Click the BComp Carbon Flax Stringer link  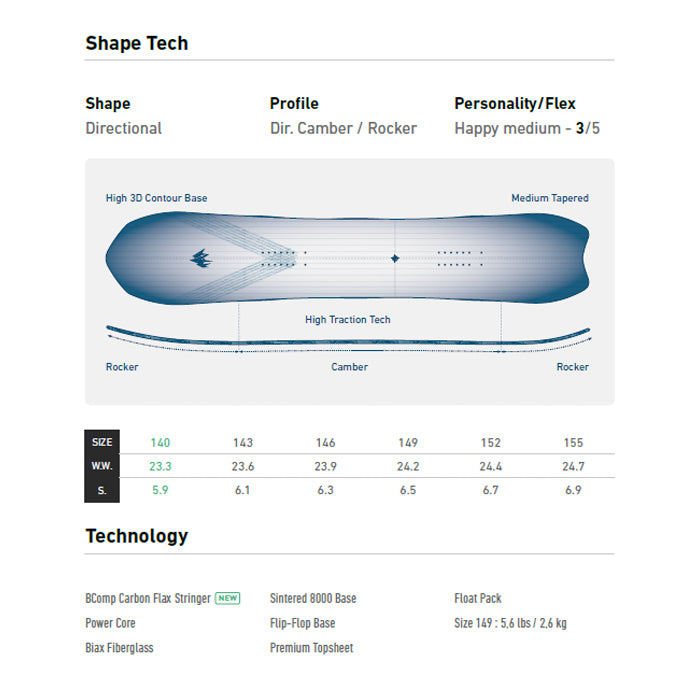click(148, 598)
